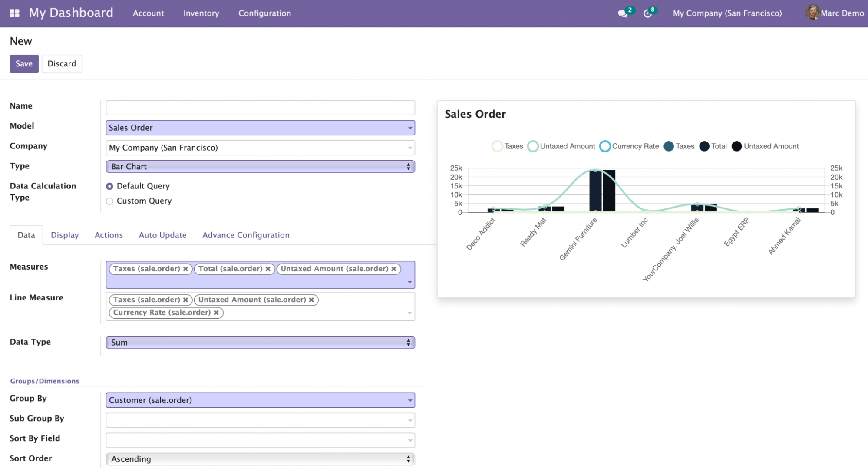Click the Groups/Dimensions section header
868x468 pixels.
click(45, 381)
